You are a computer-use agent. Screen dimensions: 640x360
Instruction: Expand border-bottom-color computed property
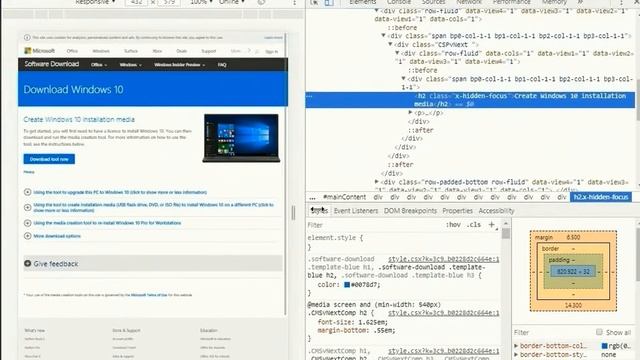[x=516, y=346]
